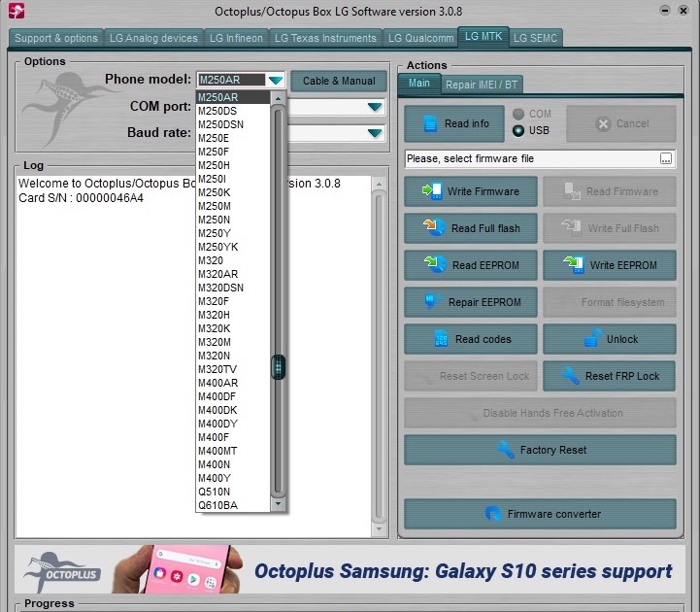Screen dimensions: 700x612
Task: Click the Write EEPROM chip icon
Action: click(574, 265)
